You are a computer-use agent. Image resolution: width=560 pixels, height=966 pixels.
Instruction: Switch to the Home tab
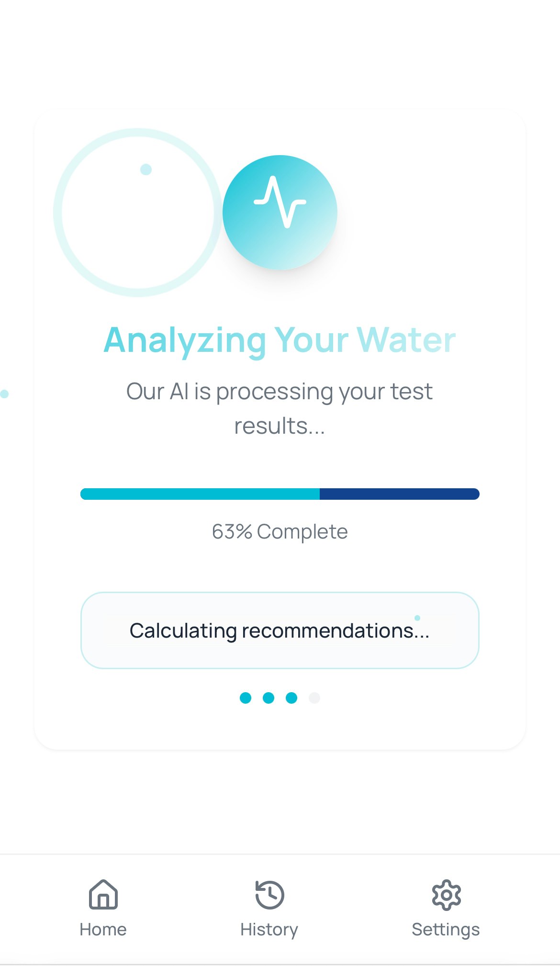pos(103,910)
